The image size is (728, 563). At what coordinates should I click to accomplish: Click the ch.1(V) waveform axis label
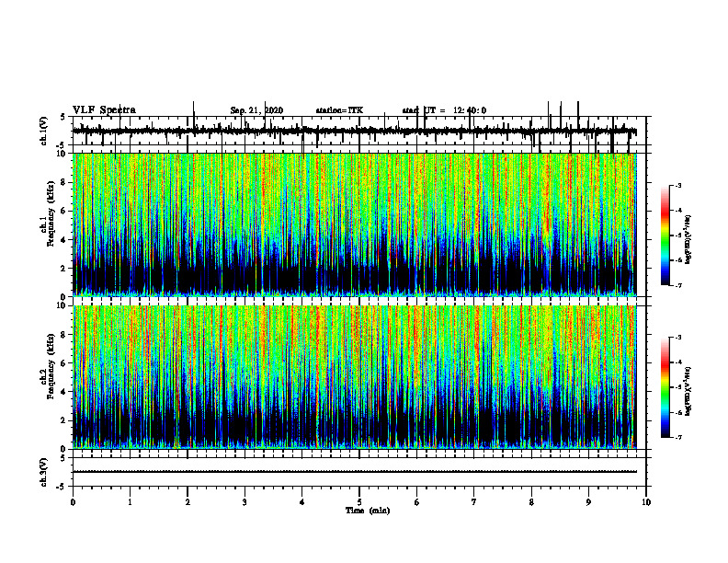(44, 131)
